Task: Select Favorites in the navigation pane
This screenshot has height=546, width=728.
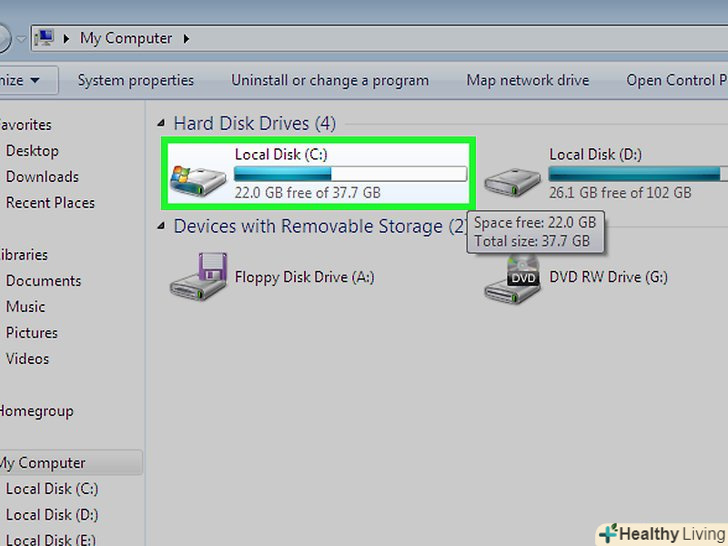Action: [26, 124]
